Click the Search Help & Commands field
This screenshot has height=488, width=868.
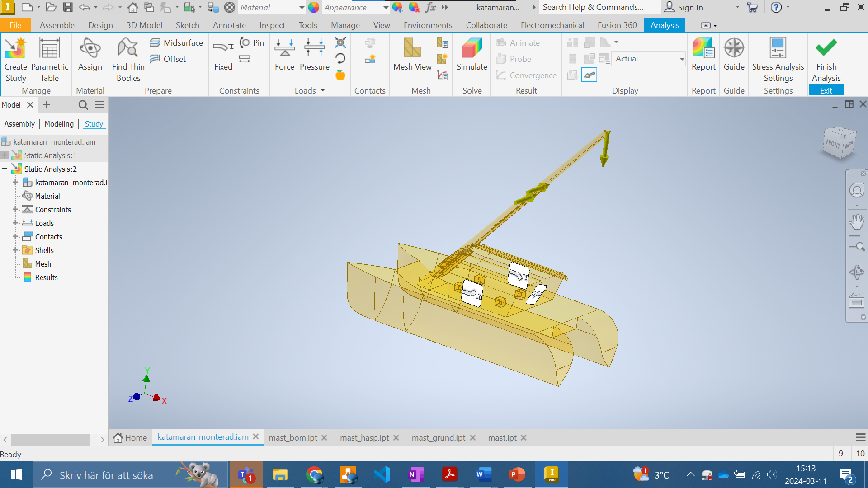tap(599, 7)
